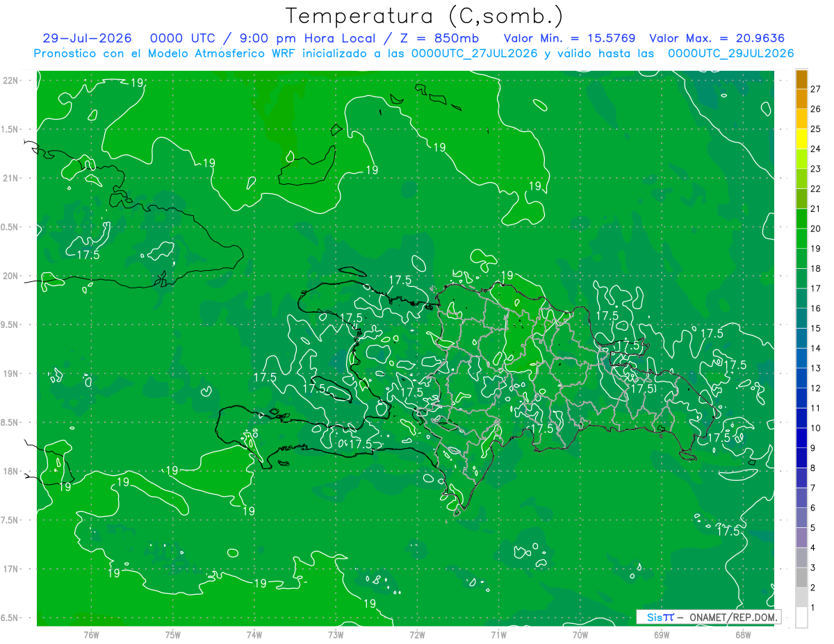The height and width of the screenshot is (644, 834).
Task: Click longitude axis label '72W'
Action: coord(417,634)
